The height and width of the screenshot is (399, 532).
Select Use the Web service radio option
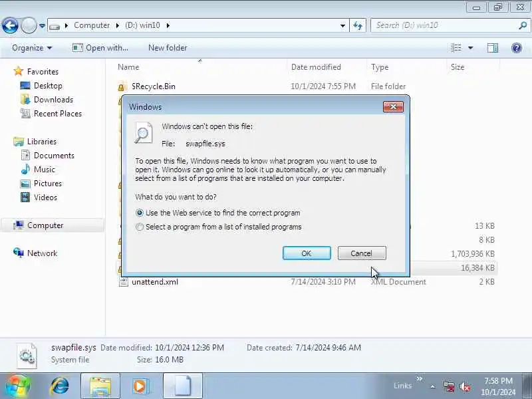pyautogui.click(x=140, y=213)
